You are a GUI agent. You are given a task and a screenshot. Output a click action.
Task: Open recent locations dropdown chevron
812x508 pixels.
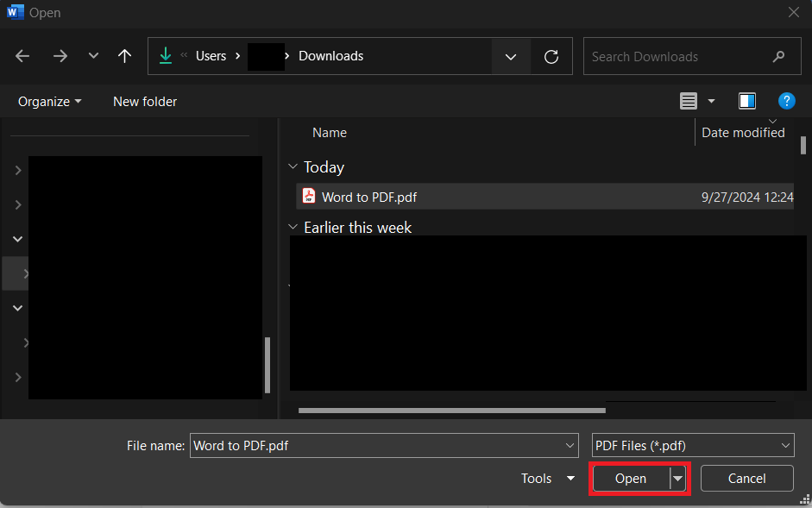click(93, 55)
